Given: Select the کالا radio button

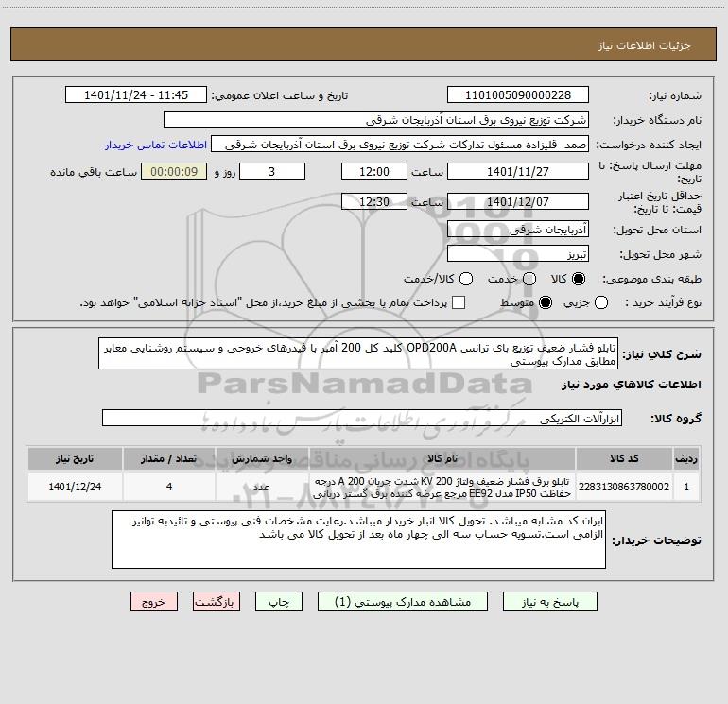Looking at the screenshot, I should 579,279.
